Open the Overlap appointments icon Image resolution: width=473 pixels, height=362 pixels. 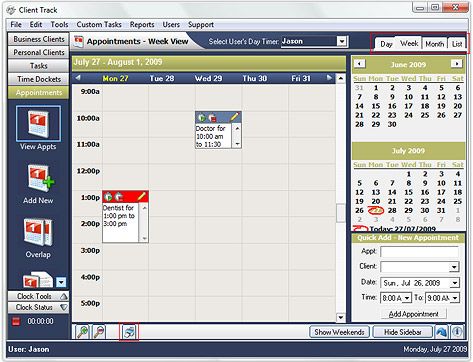38,232
